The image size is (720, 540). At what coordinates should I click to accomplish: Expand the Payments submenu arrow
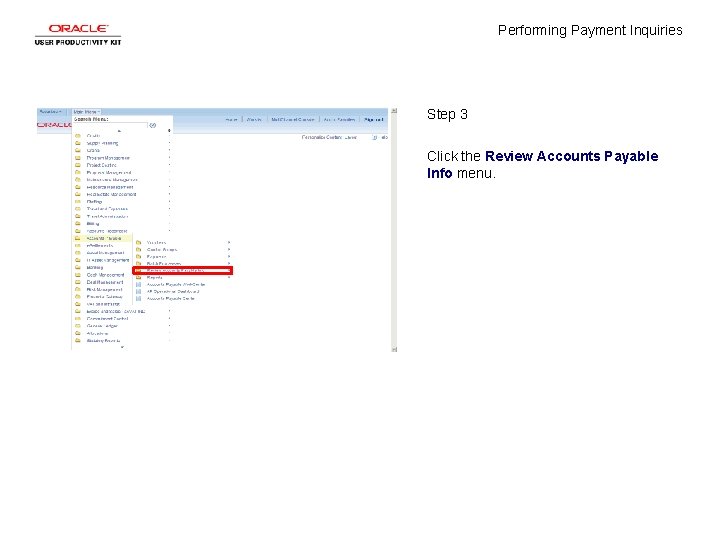point(229,257)
